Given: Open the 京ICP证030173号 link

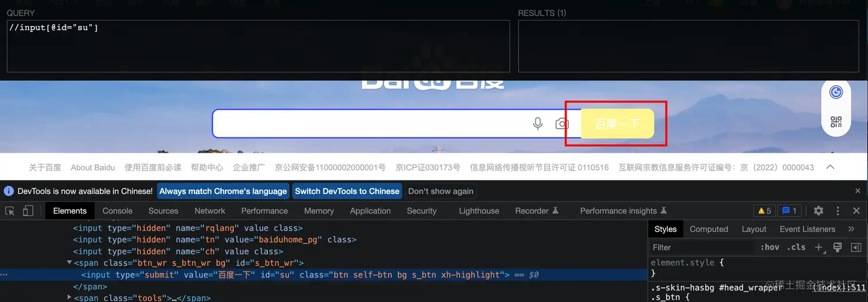Looking at the screenshot, I should coord(428,167).
